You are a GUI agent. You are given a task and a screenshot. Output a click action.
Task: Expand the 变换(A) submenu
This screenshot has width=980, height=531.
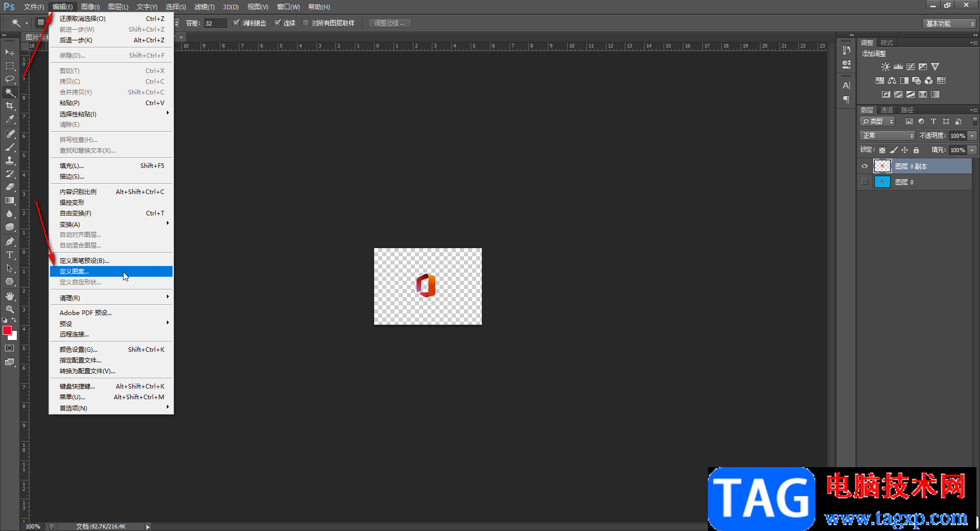[x=111, y=224]
